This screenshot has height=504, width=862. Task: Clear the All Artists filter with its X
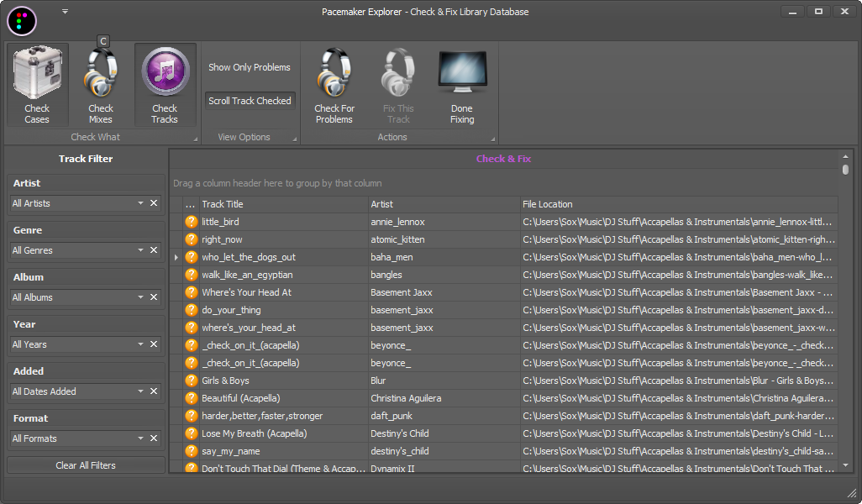[x=154, y=202]
